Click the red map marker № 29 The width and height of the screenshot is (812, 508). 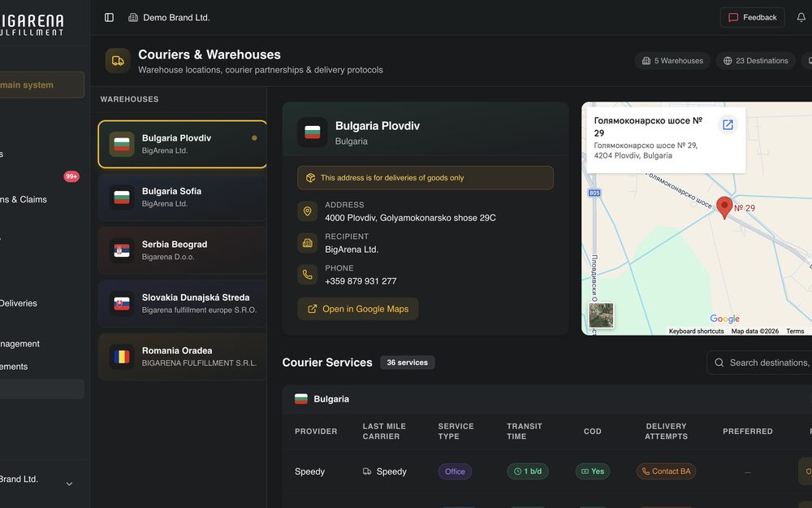[x=724, y=207]
